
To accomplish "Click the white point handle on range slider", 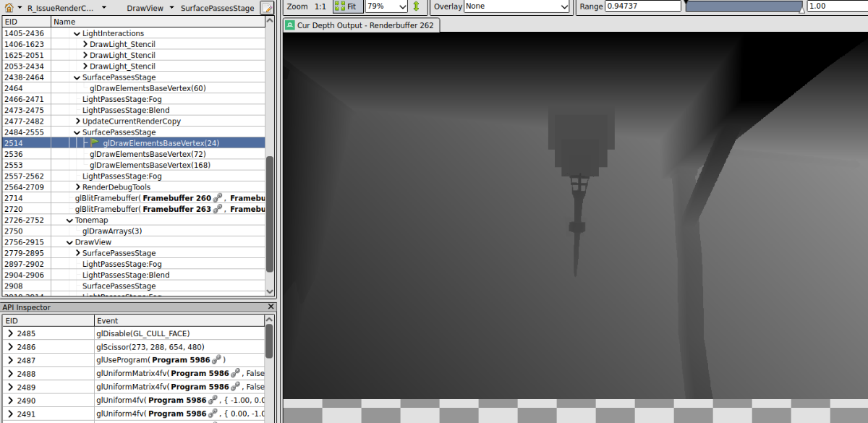I will [801, 10].
